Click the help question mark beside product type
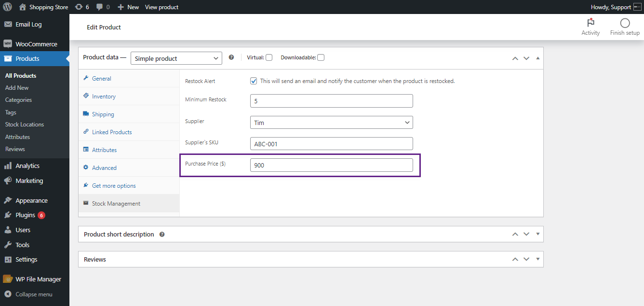Screen dimensions: 644x306 [x=231, y=57]
